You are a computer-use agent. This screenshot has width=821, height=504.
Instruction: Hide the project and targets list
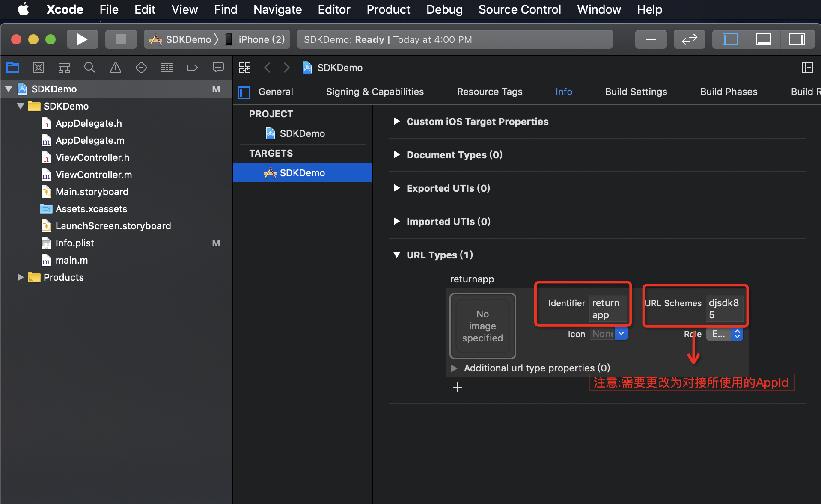click(244, 92)
